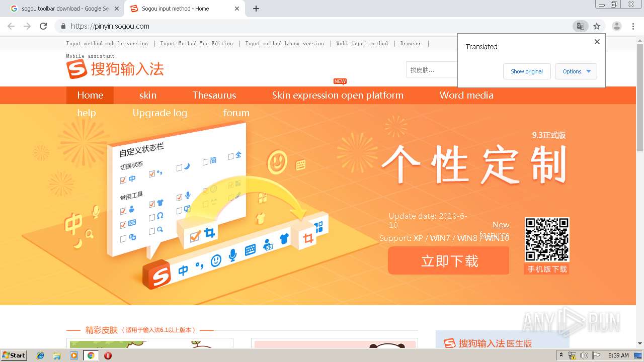Click the browser back arrow
644x362 pixels.
11,26
